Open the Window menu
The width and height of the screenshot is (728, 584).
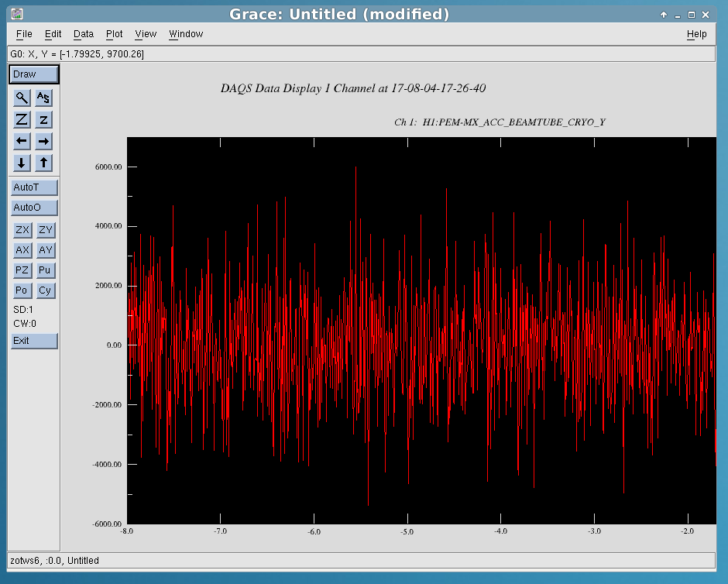pyautogui.click(x=186, y=34)
